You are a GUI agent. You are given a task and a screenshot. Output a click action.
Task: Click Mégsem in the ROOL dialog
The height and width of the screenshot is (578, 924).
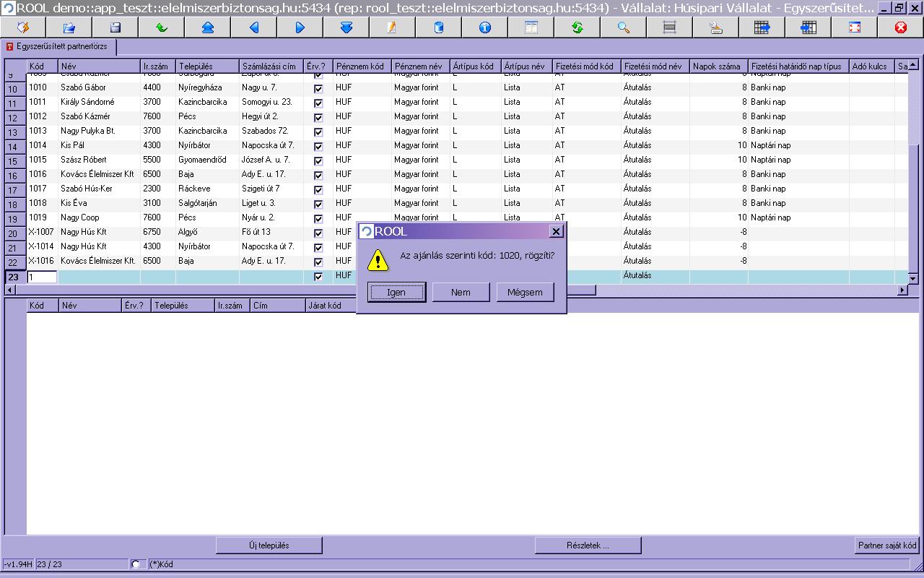point(525,292)
